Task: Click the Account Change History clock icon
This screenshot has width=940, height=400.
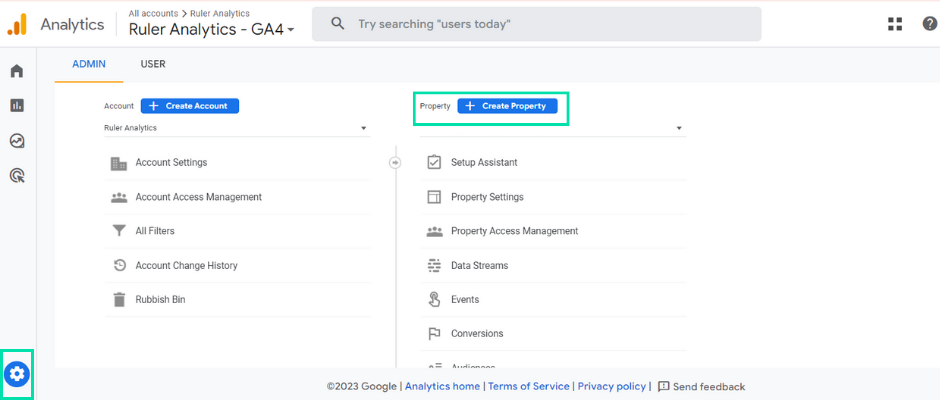Action: point(119,265)
